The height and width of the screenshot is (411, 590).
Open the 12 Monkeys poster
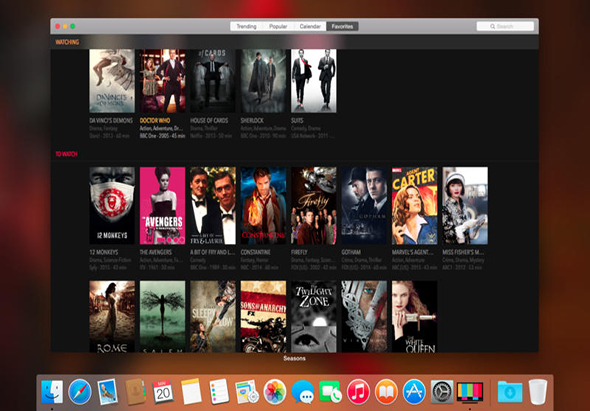[112, 206]
